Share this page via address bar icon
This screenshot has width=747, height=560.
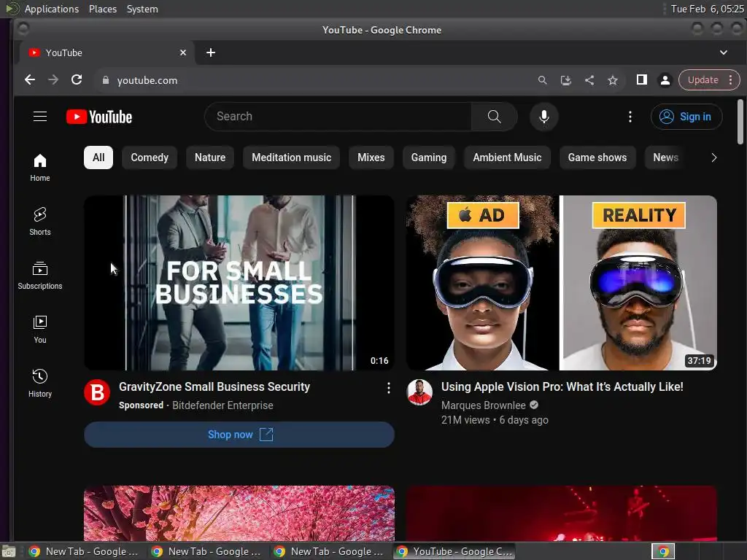coord(589,80)
